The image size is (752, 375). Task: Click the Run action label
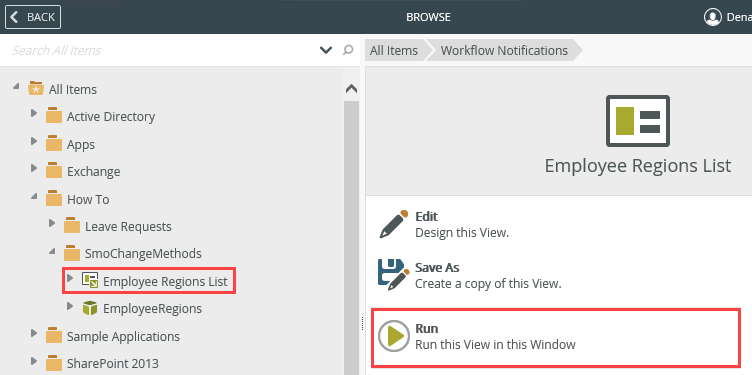pos(426,328)
